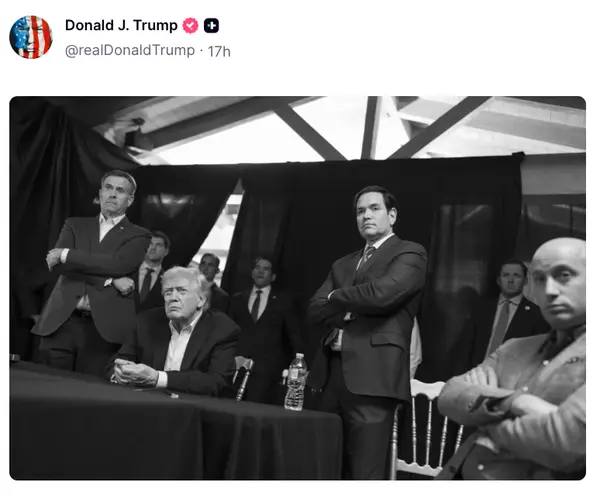
Task: Click the pink verified checkmark badge
Action: click(x=190, y=26)
